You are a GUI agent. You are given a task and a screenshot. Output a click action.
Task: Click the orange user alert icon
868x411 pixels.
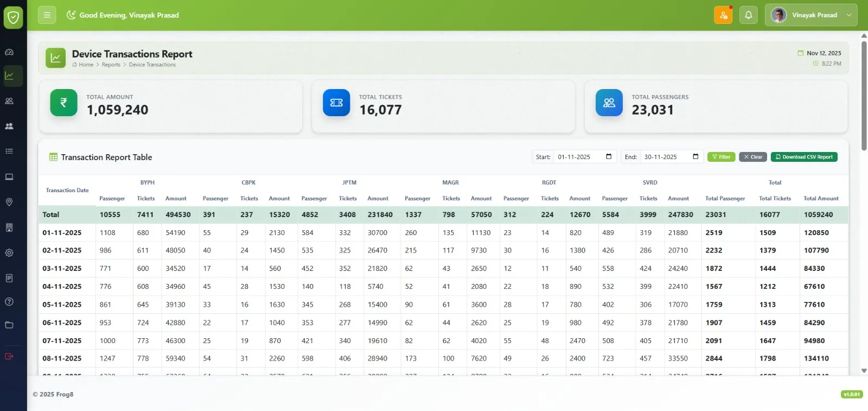(x=723, y=15)
